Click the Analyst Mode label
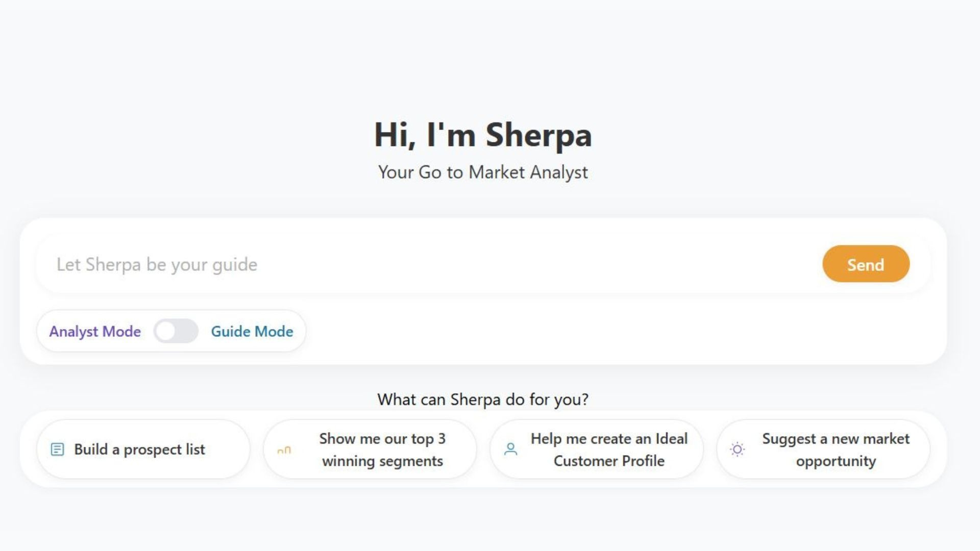 [94, 331]
